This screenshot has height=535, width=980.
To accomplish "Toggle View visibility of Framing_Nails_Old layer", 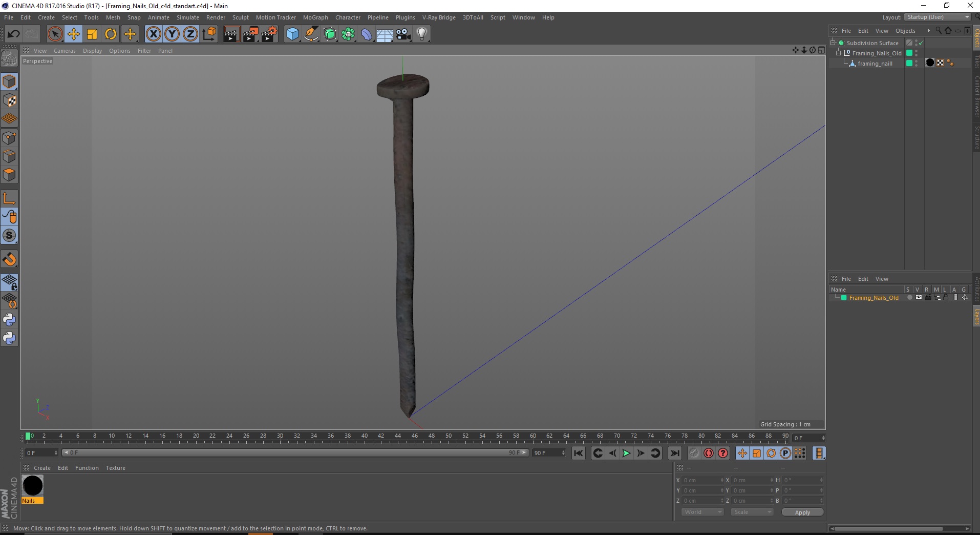I will coord(919,297).
